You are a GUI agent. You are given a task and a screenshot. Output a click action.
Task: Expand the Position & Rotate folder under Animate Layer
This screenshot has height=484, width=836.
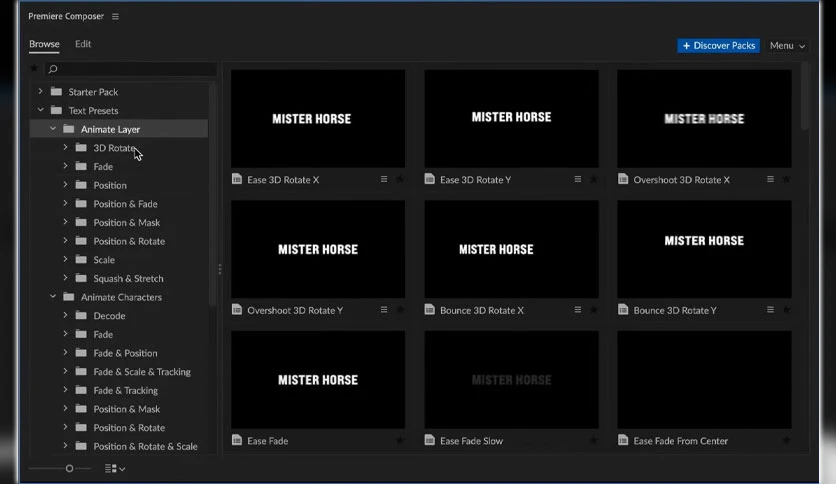65,240
